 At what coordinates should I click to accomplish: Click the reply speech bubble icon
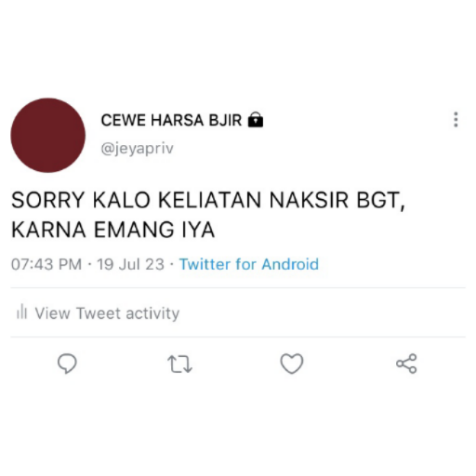pos(67,364)
